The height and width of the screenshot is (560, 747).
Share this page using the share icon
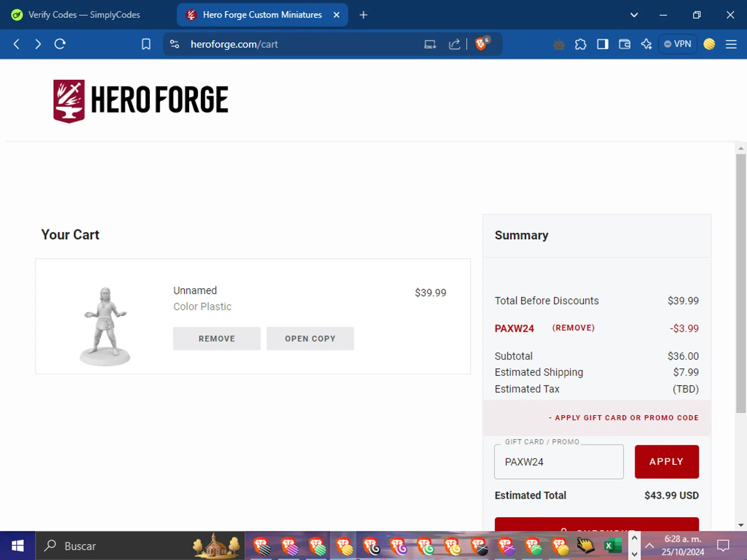coord(454,44)
